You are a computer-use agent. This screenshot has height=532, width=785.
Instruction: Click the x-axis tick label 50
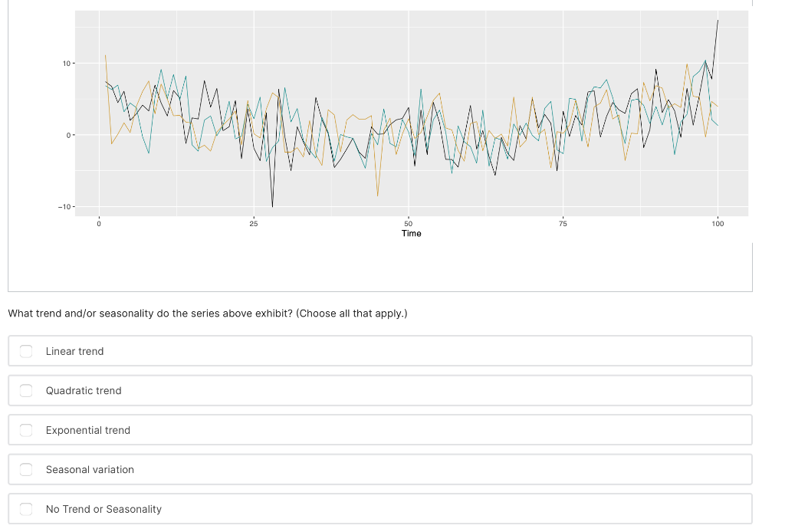(409, 224)
